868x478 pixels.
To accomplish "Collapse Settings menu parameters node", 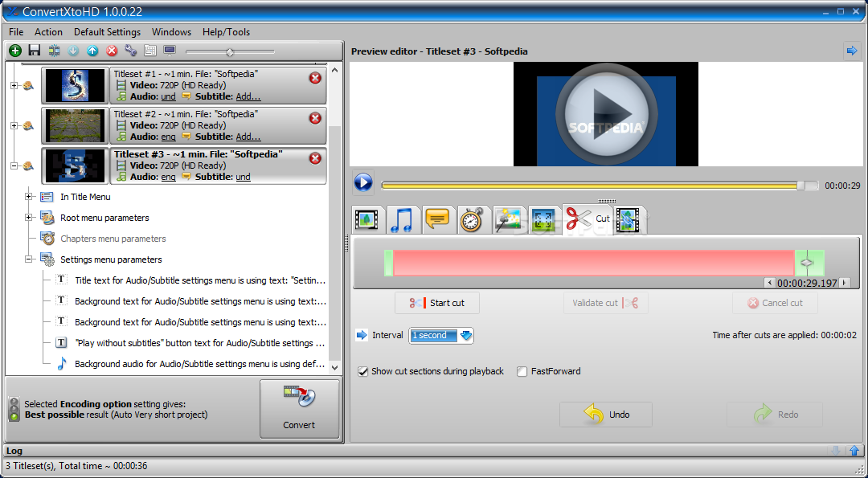I will (29, 259).
